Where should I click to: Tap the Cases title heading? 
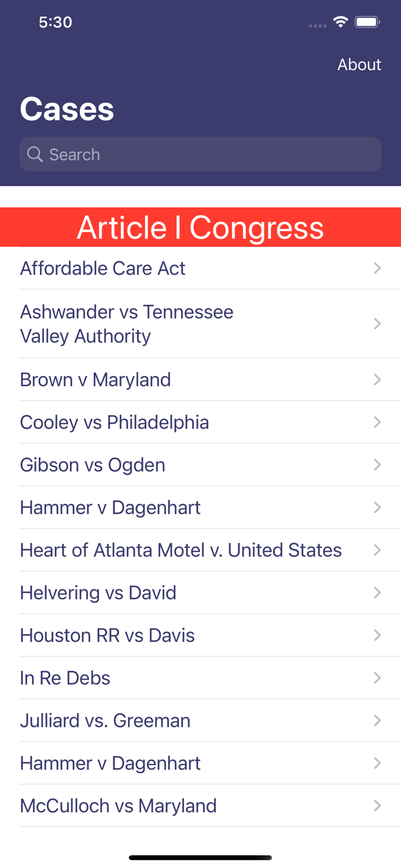[x=67, y=109]
